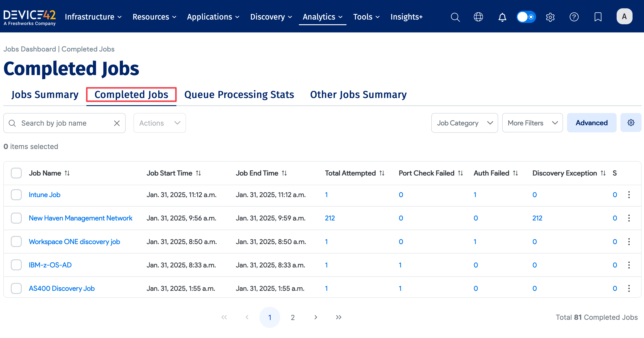This screenshot has height=338, width=644.
Task: Click the globe language icon in the header
Action: pyautogui.click(x=478, y=17)
